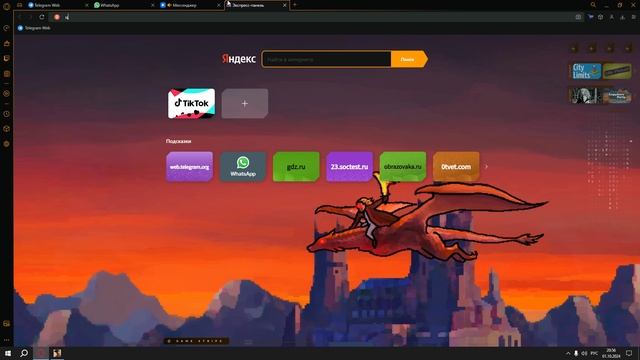Click into the browser address bar
Image resolution: width=640 pixels, height=360 pixels.
(318, 17)
